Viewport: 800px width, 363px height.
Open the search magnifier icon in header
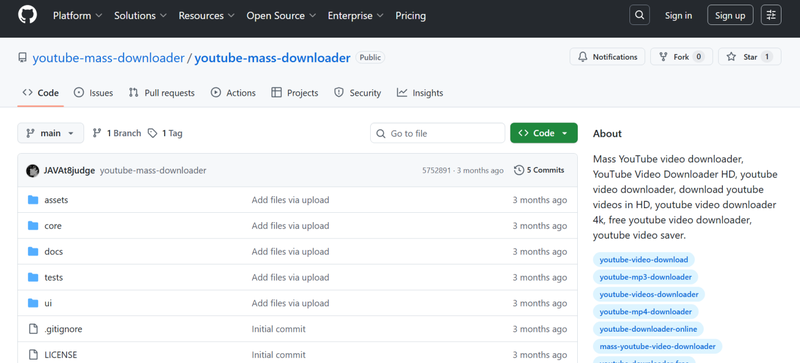click(x=639, y=15)
